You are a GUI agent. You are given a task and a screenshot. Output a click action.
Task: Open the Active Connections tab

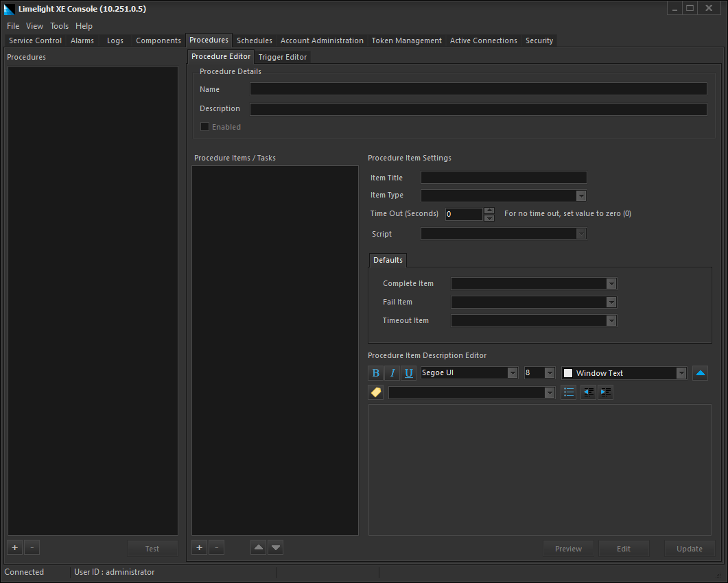[483, 41]
